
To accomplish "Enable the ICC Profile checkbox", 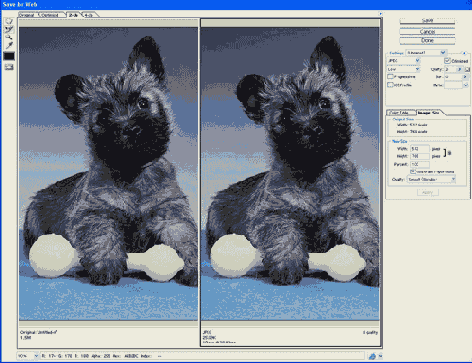I will pyautogui.click(x=390, y=85).
